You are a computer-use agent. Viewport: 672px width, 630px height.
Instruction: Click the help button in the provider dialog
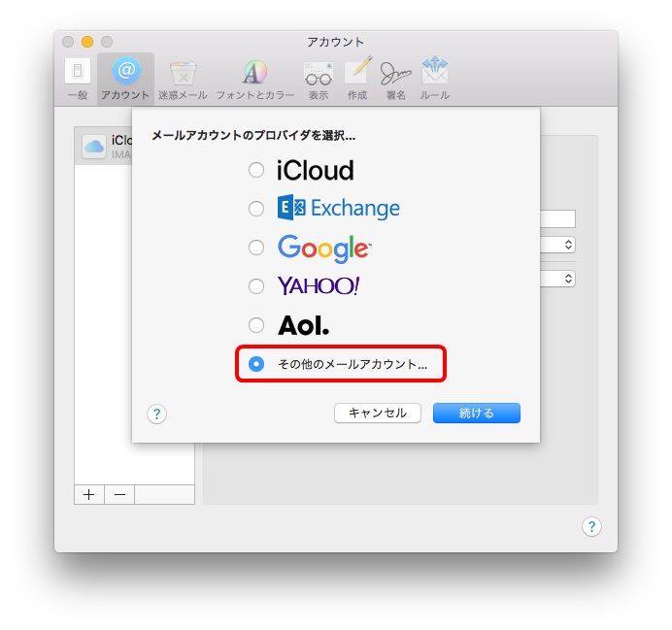pyautogui.click(x=157, y=414)
